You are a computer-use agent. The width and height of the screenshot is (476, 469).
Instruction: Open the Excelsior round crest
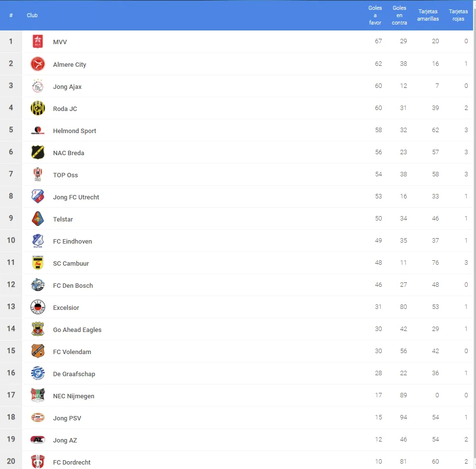(x=38, y=307)
